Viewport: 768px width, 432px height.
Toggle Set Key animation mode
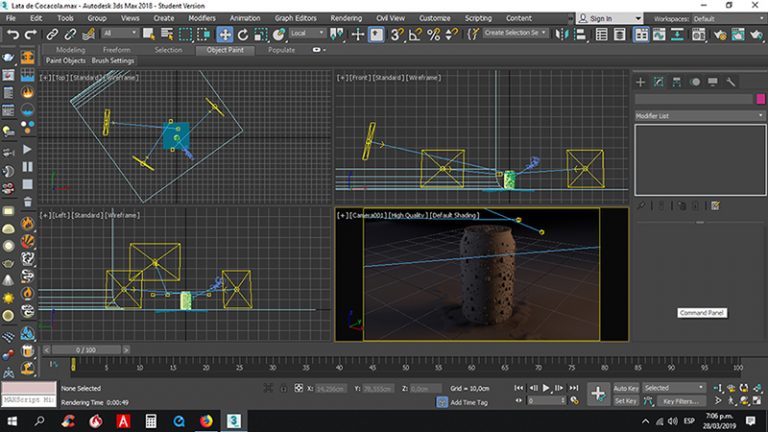click(625, 401)
